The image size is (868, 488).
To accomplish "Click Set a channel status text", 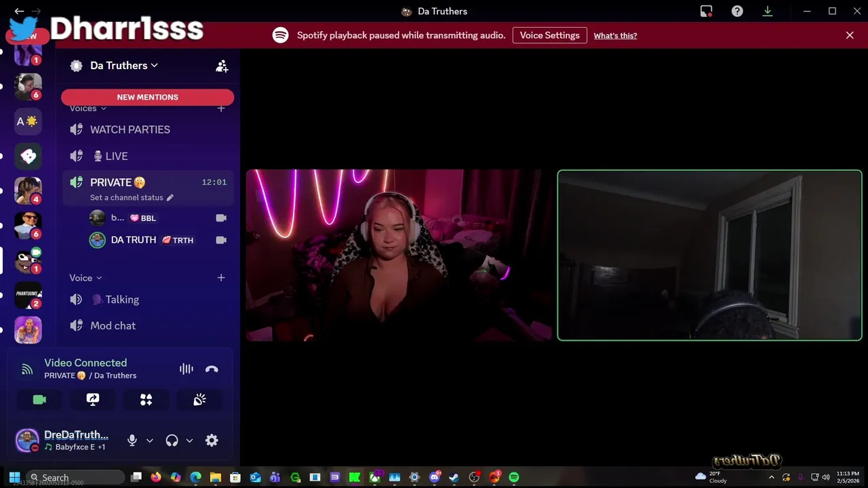I will click(x=127, y=198).
